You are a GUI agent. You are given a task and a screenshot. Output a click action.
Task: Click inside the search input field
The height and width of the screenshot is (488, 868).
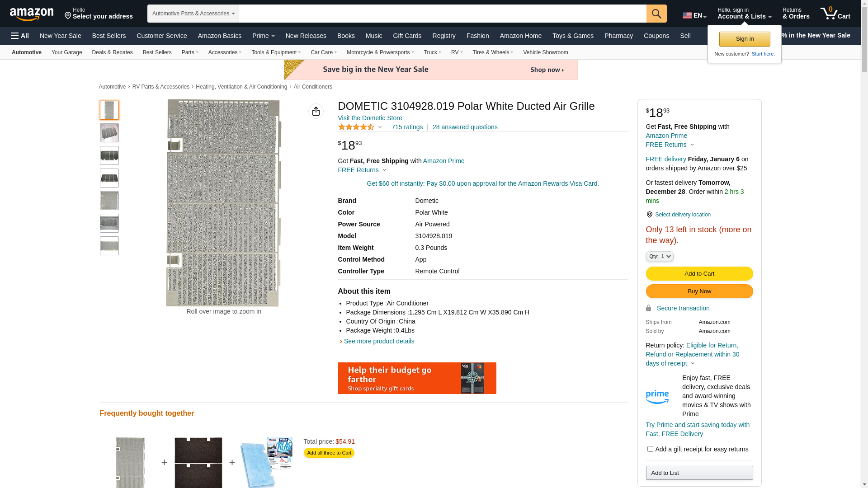pyautogui.click(x=442, y=14)
